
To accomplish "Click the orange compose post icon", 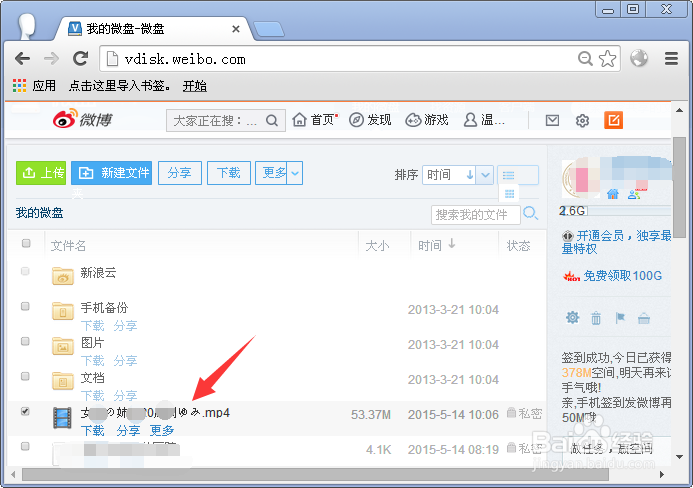I will (x=613, y=120).
